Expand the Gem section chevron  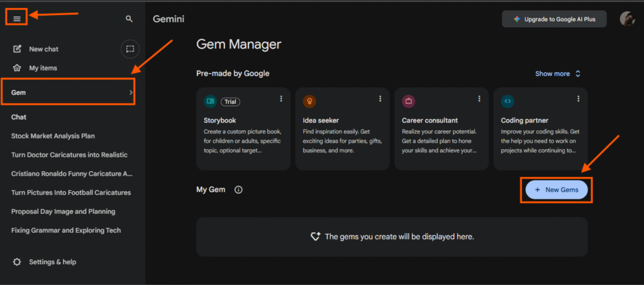[x=130, y=92]
